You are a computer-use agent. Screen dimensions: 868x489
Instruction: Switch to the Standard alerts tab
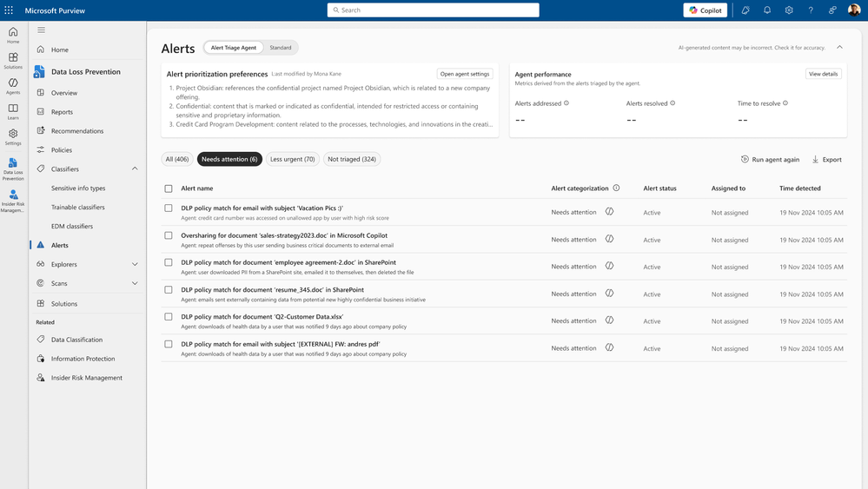pos(280,48)
